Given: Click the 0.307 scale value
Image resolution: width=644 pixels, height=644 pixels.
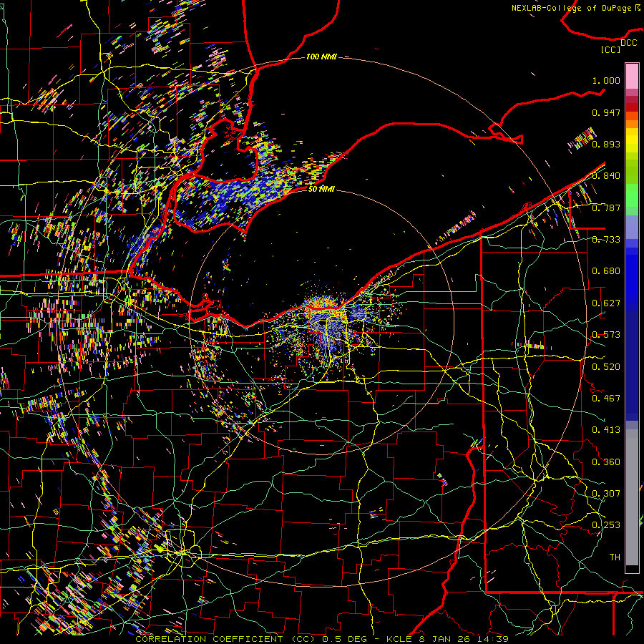Looking at the screenshot, I should 606,494.
